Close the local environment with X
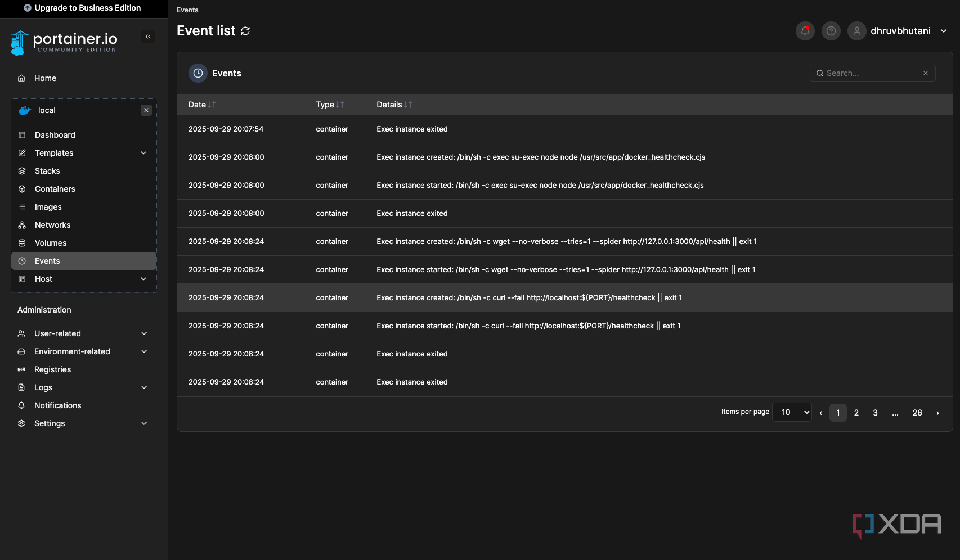Viewport: 960px width, 560px height. [146, 110]
